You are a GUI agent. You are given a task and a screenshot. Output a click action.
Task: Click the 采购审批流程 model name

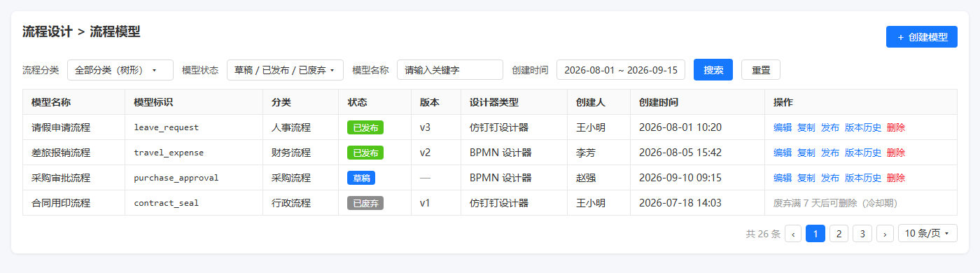[61, 178]
